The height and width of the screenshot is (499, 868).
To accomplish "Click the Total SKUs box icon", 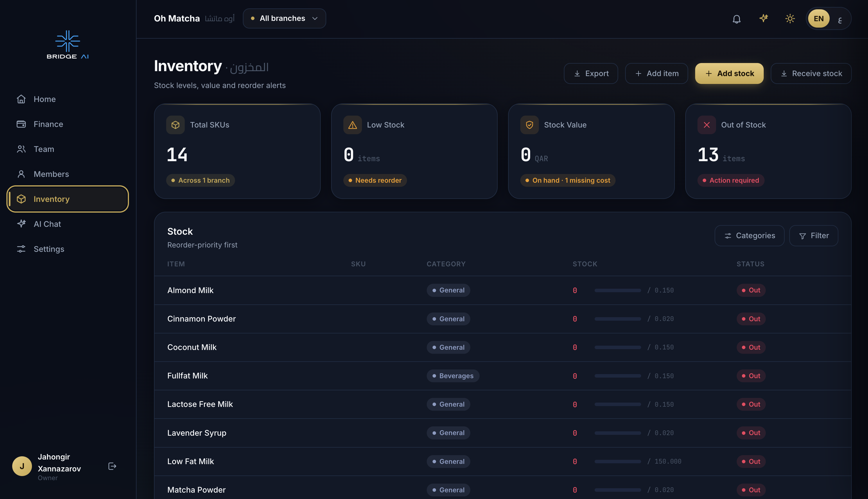I will pos(175,125).
